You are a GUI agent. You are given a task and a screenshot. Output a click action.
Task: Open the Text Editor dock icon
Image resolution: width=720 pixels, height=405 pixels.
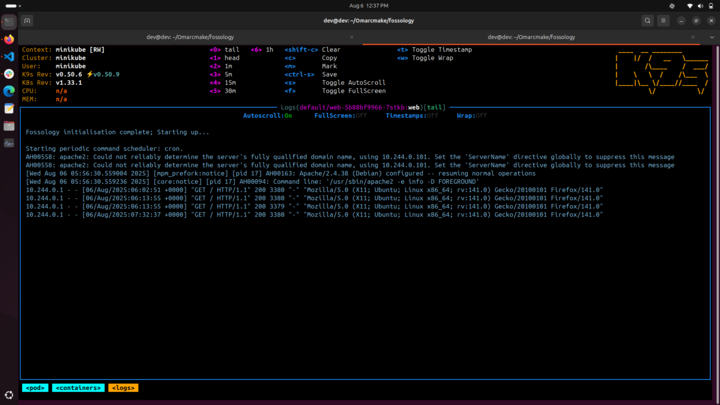(x=9, y=108)
